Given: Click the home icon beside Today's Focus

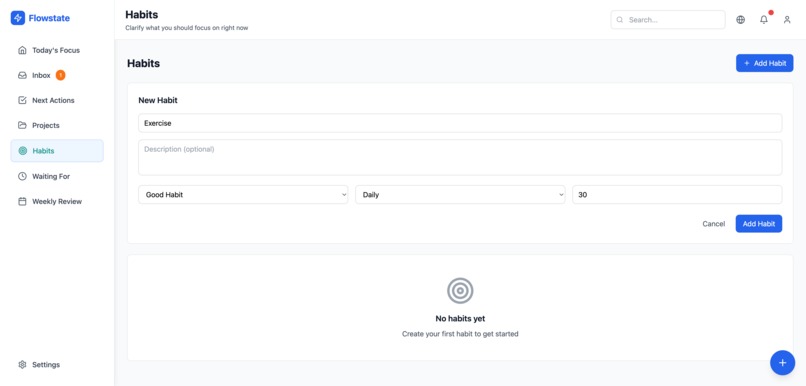Looking at the screenshot, I should tap(22, 50).
